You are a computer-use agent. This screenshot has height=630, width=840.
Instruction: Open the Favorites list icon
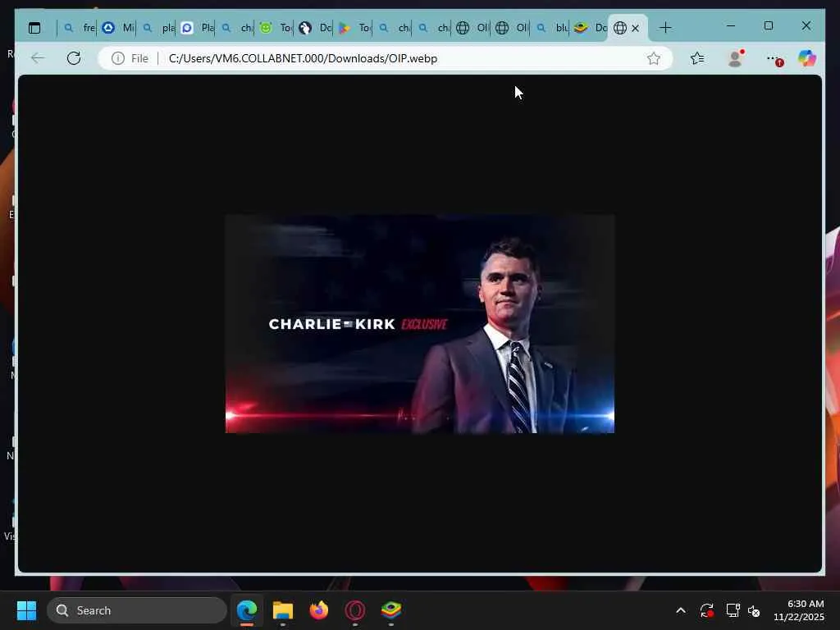[x=697, y=58]
